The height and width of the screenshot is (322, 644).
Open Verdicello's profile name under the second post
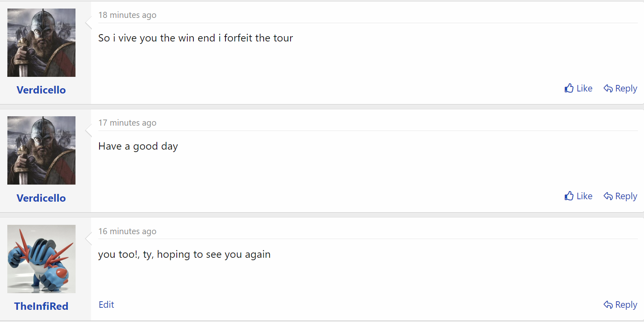click(41, 198)
